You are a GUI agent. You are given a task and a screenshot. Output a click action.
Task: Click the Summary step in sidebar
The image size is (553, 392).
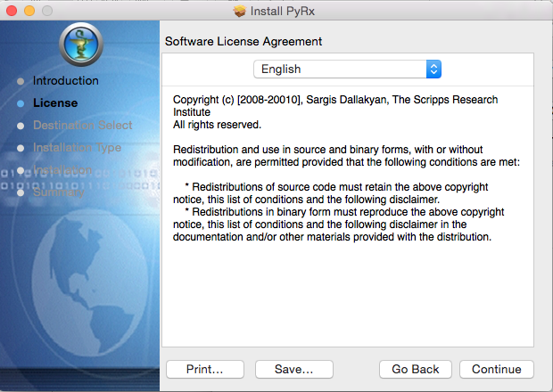(x=59, y=192)
